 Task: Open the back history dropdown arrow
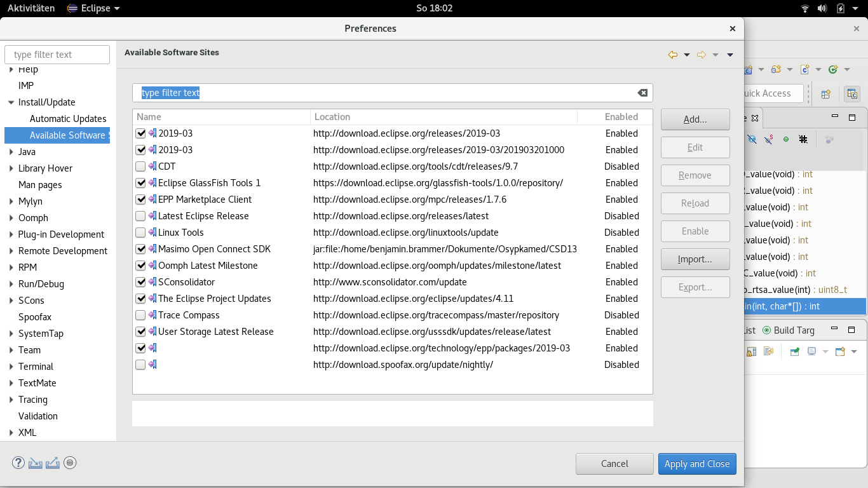click(x=687, y=55)
